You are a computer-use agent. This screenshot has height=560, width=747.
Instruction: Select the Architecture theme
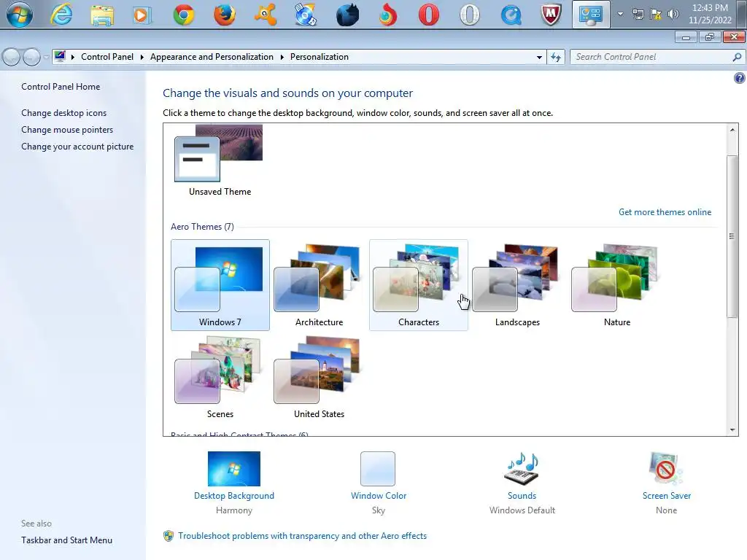click(319, 285)
